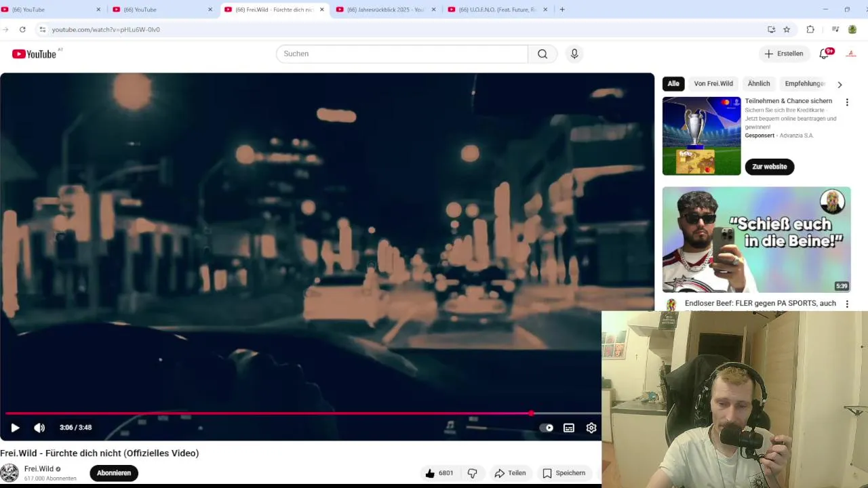Play the Frei.Wild video
This screenshot has height=488, width=868.
click(15, 428)
